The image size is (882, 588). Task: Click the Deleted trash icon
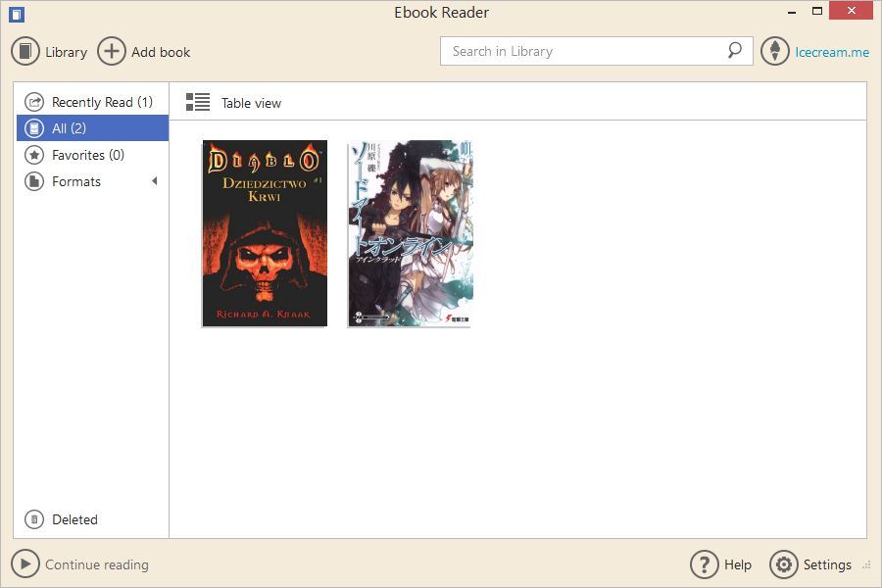pos(34,518)
